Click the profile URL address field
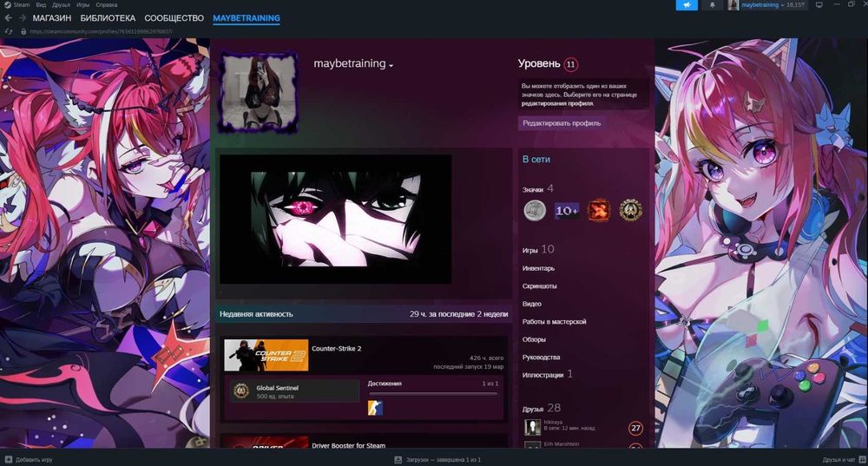The width and height of the screenshot is (868, 466). coord(101,31)
